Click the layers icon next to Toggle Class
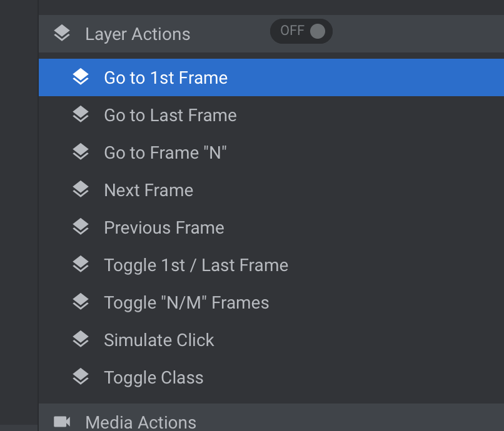The height and width of the screenshot is (431, 504). (x=81, y=377)
